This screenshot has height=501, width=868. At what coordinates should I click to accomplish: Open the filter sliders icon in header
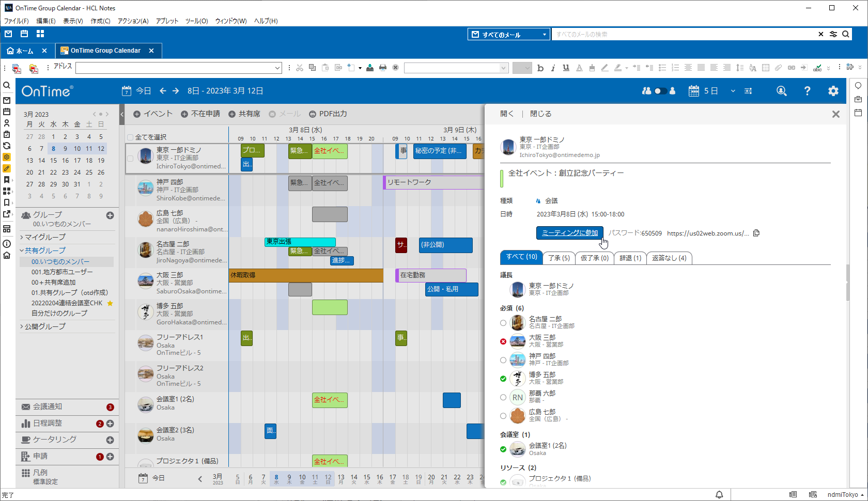tap(748, 91)
